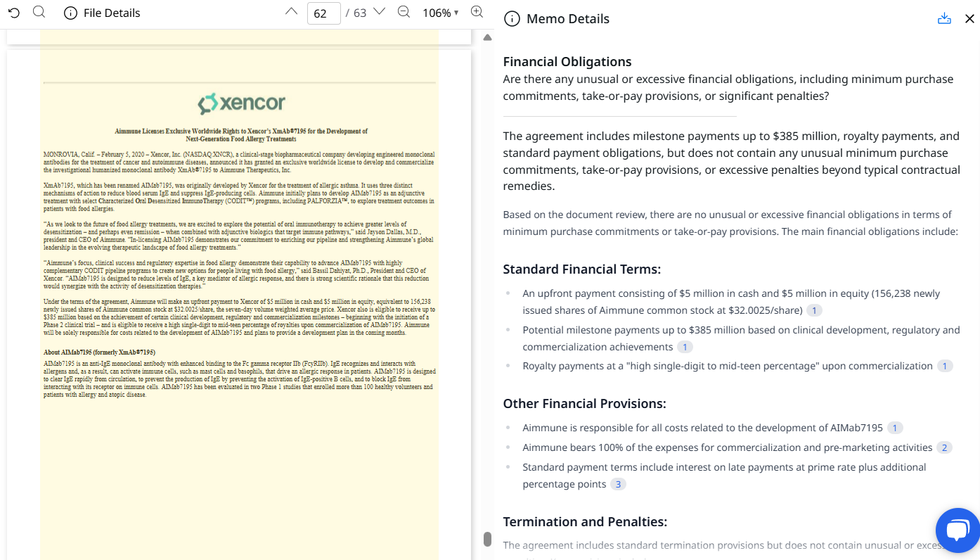Open the 106% zoom level dropdown

click(441, 13)
